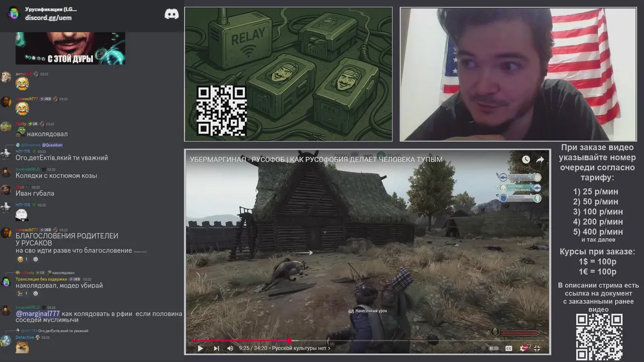Screen dimensions: 644x362
Task: Click the UEB tag in 'Трансляция без задержки' header
Action: 74,280
